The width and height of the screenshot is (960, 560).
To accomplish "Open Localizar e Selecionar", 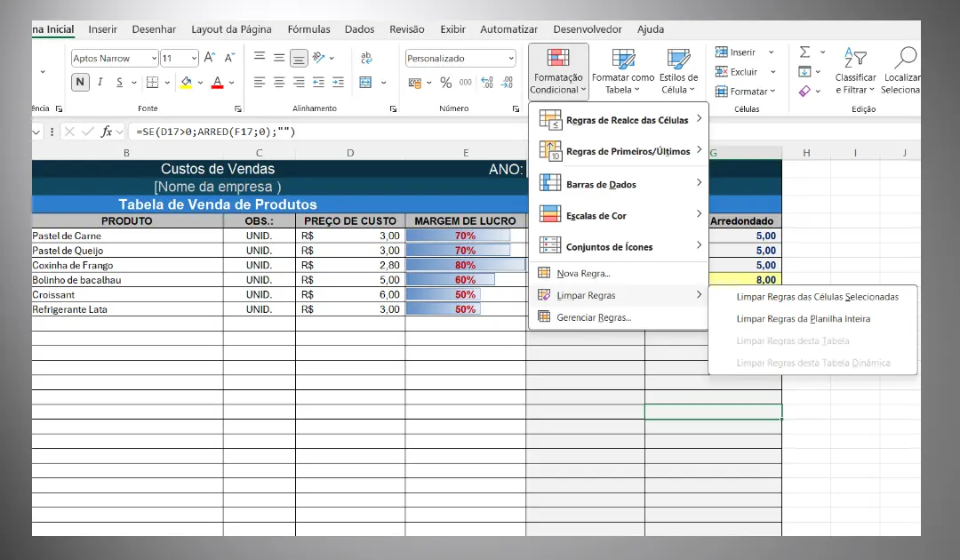I will (x=904, y=71).
